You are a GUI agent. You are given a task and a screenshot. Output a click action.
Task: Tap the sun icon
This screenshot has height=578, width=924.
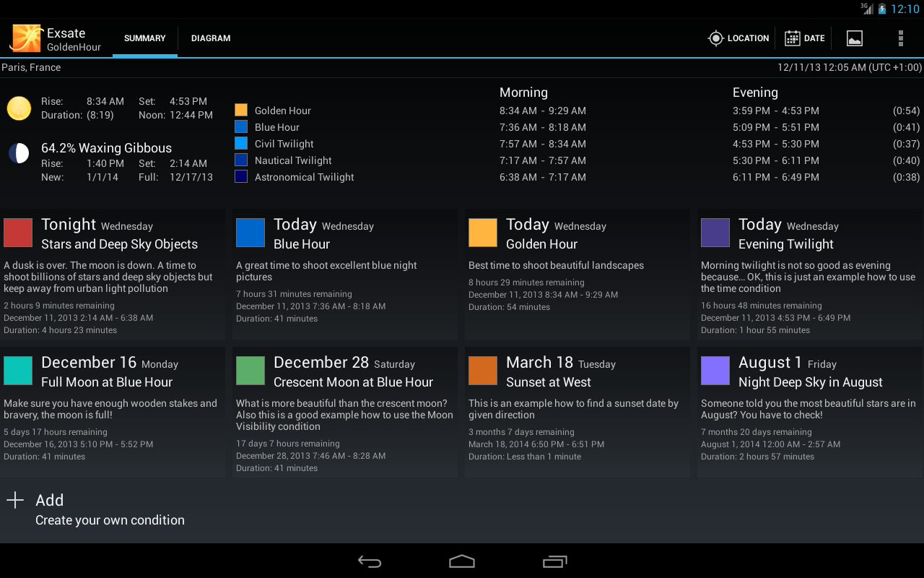(x=19, y=108)
